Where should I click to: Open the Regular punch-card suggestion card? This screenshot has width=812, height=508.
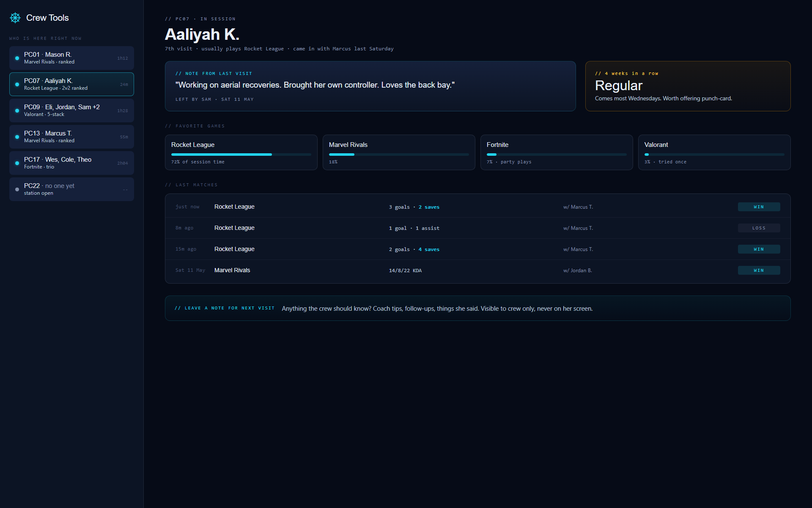coord(688,86)
